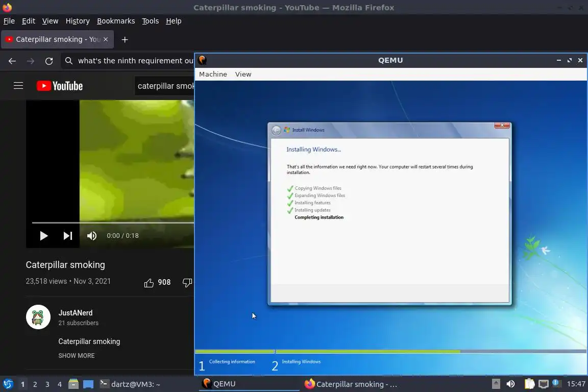Reload the page in Firefox
Screen dimensions: 588x392
pyautogui.click(x=49, y=61)
